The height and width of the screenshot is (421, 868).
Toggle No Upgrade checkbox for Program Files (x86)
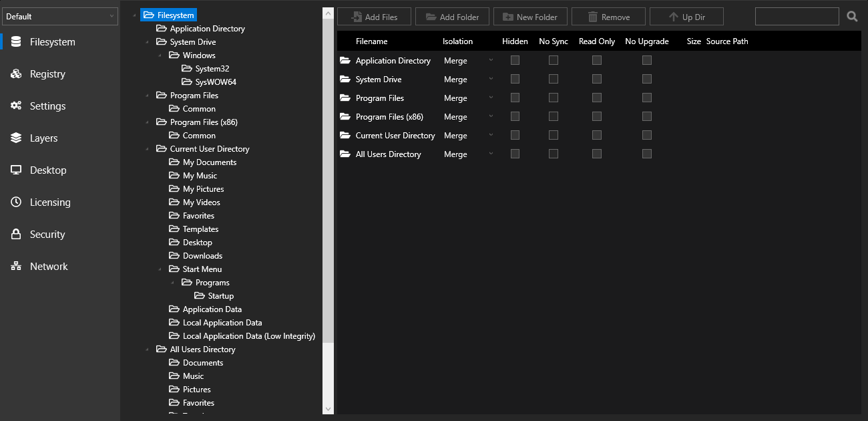(647, 116)
